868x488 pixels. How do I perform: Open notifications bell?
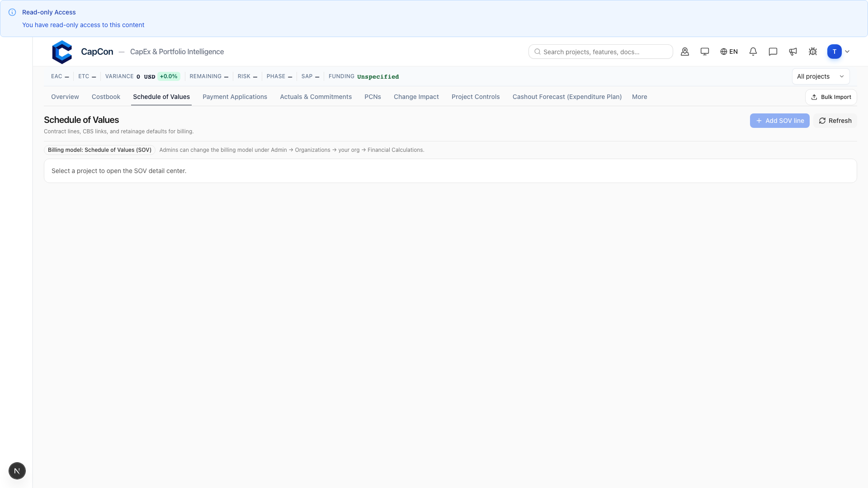click(x=753, y=52)
